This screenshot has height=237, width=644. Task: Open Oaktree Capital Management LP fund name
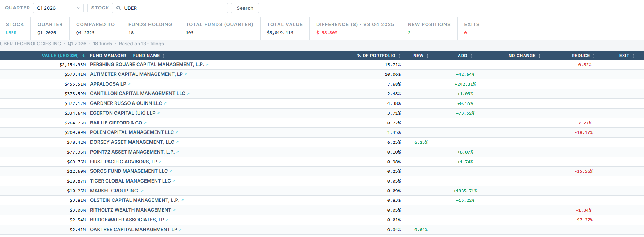[x=134, y=230]
